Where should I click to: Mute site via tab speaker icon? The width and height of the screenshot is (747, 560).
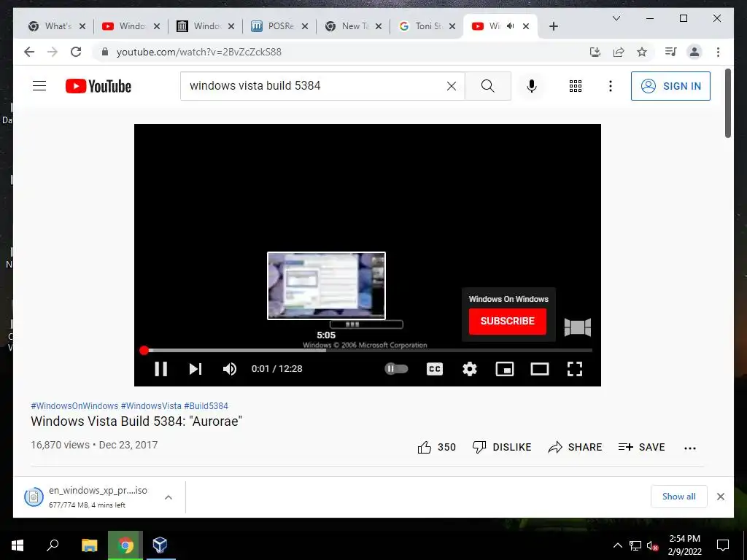tap(510, 26)
